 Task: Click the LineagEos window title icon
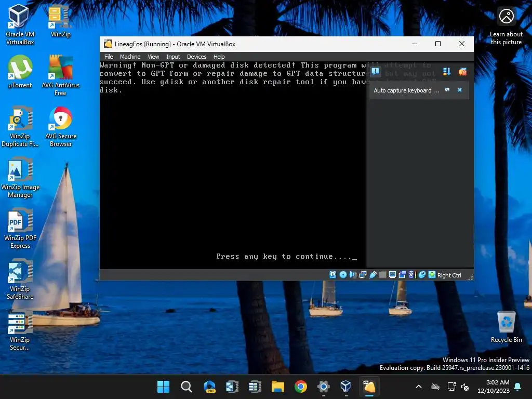coord(108,44)
